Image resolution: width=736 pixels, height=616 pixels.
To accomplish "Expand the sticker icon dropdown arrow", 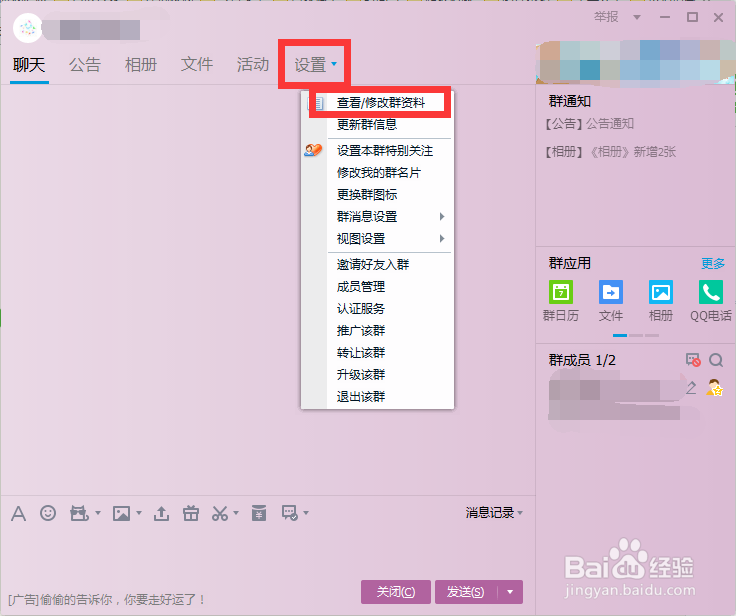I will (x=98, y=513).
